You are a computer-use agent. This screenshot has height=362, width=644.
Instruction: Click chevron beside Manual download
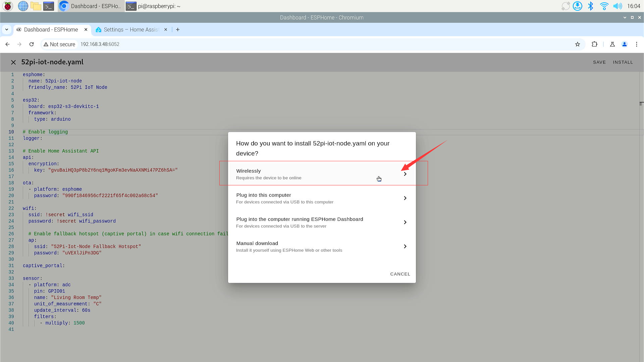point(405,246)
